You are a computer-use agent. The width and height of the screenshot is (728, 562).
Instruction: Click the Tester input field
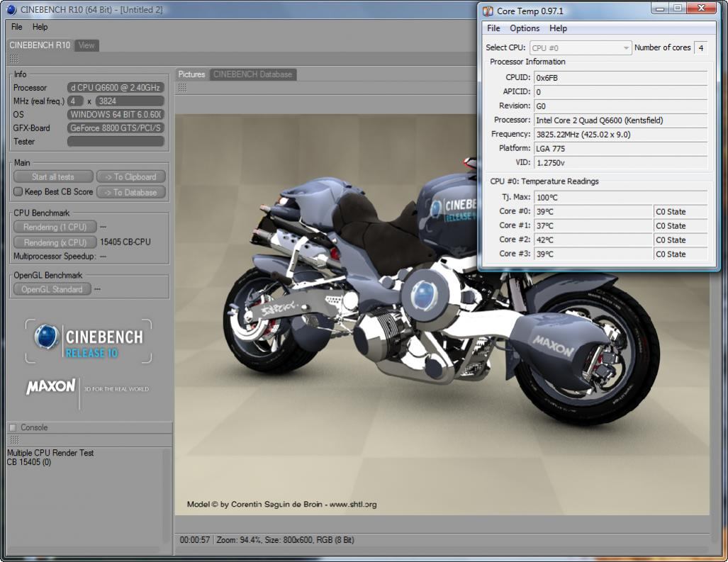(x=116, y=142)
